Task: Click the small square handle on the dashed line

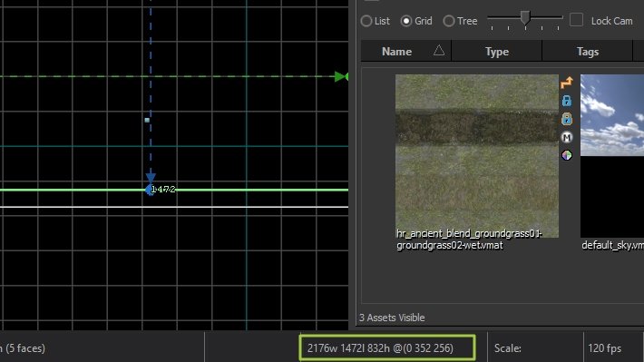Action: [147, 120]
